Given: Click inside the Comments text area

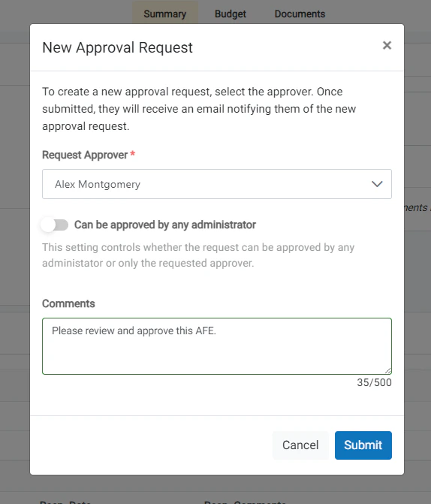Looking at the screenshot, I should (216, 346).
